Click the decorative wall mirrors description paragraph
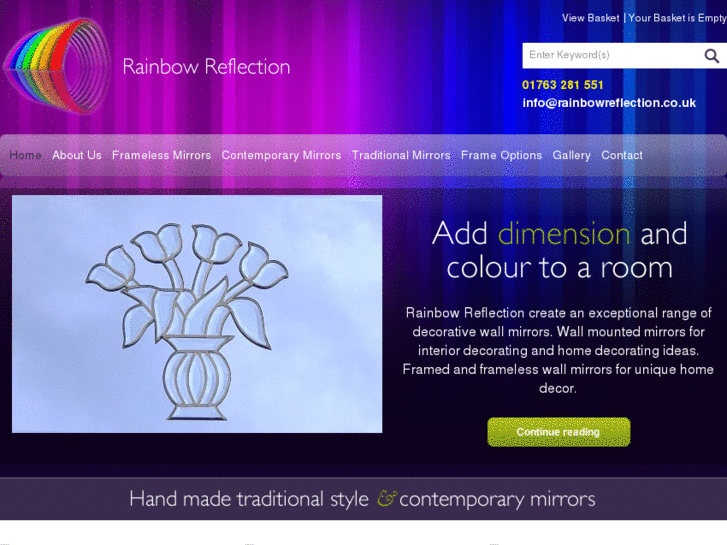The height and width of the screenshot is (545, 727). [558, 350]
